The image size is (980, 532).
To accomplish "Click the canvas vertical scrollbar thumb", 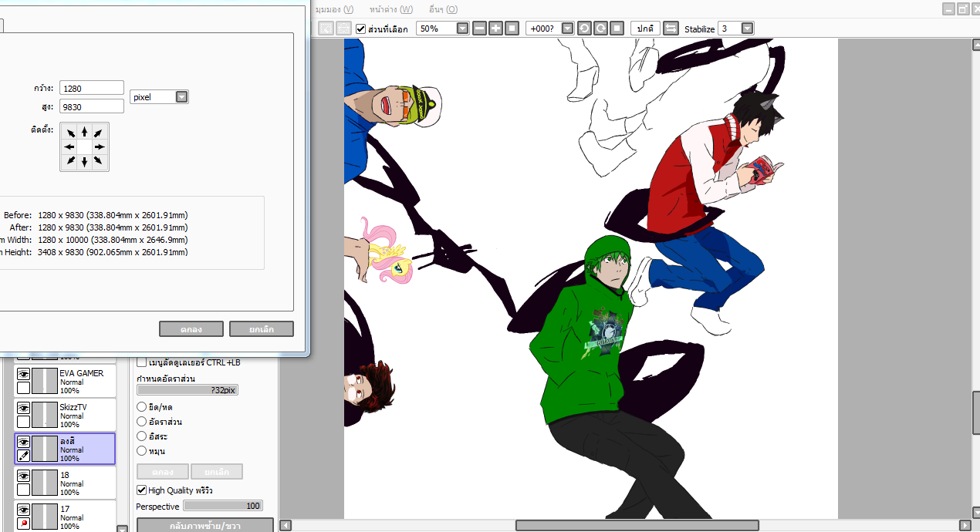I will 975,413.
